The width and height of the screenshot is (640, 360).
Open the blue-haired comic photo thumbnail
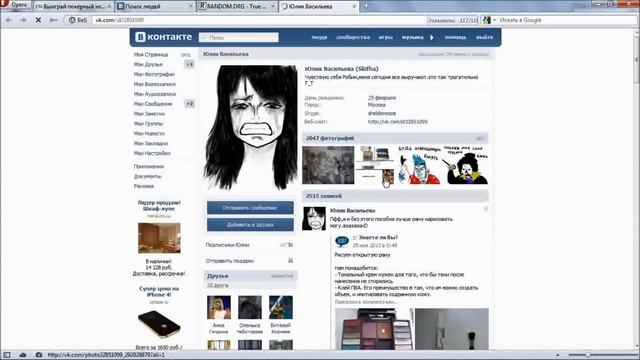click(420, 165)
